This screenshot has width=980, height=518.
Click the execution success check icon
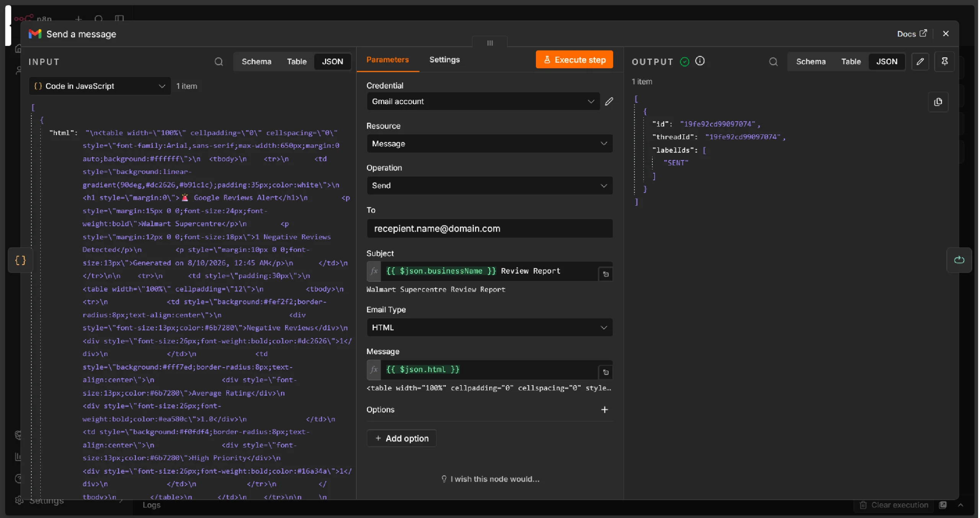pos(684,62)
